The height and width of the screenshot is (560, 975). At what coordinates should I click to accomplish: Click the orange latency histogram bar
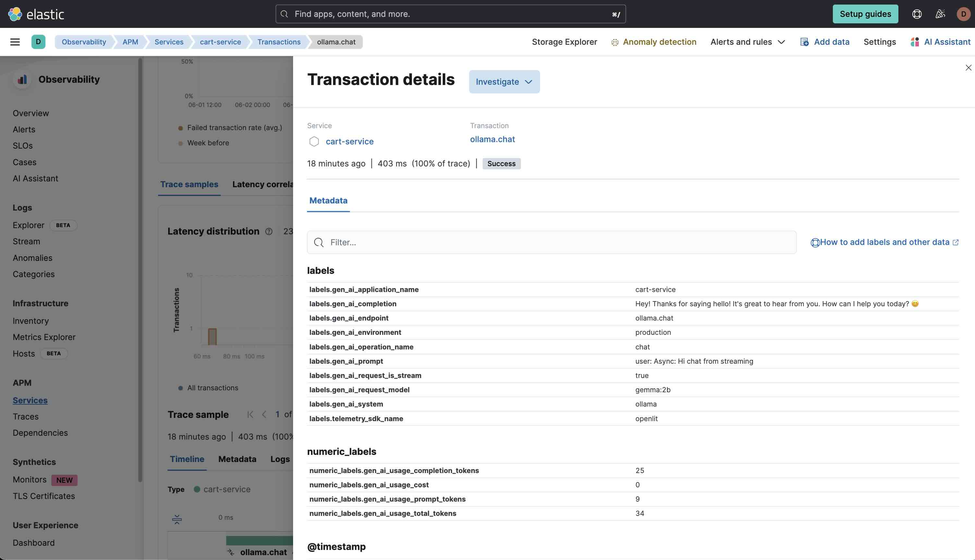[212, 337]
